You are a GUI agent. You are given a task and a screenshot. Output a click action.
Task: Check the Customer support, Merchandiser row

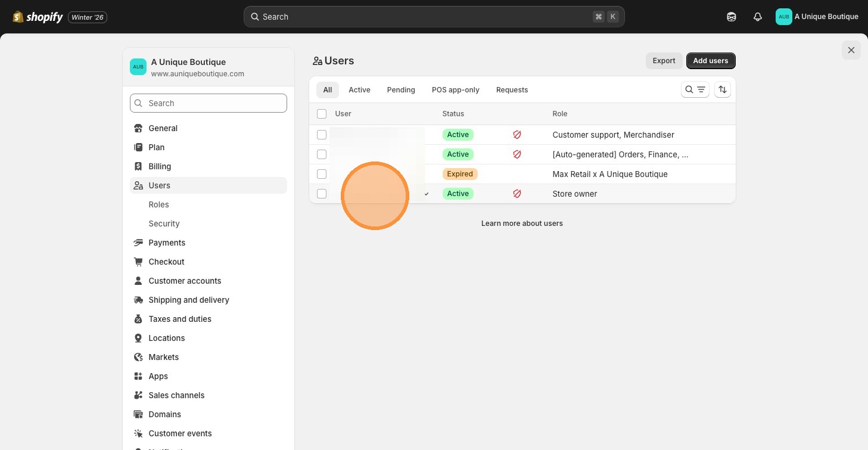[322, 135]
